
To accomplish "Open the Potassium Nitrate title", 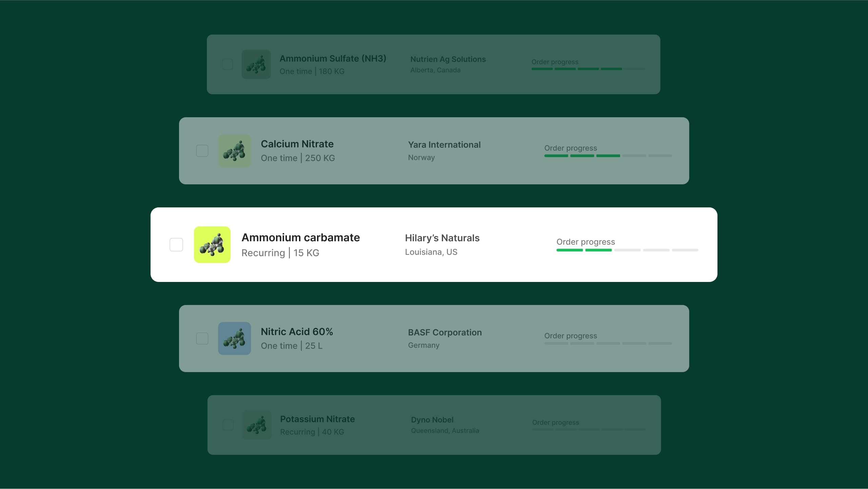I will coord(317,419).
